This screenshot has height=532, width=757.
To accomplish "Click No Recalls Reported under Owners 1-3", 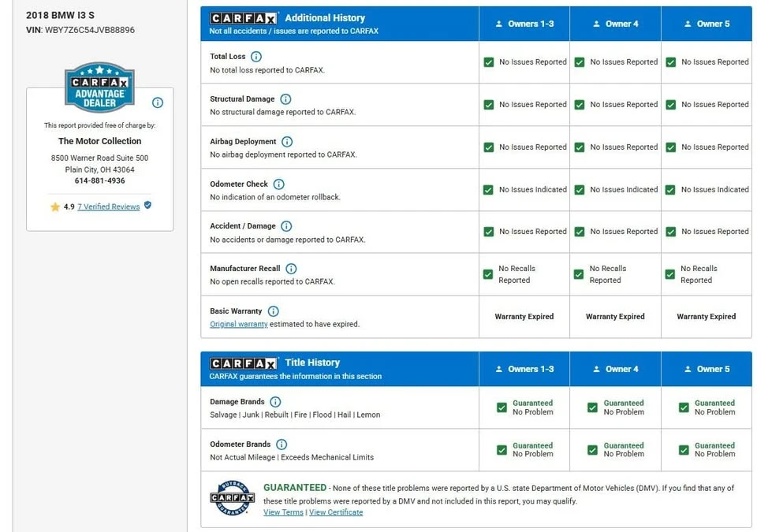I will pyautogui.click(x=517, y=274).
